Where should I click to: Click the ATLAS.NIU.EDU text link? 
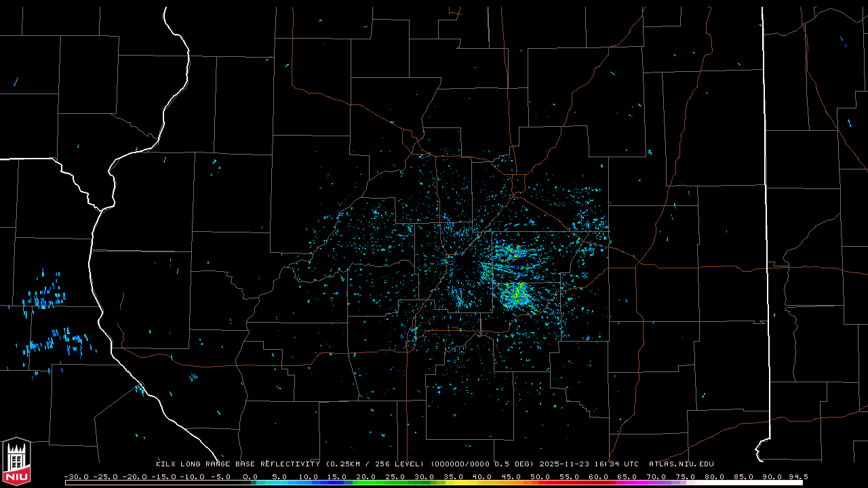681,464
